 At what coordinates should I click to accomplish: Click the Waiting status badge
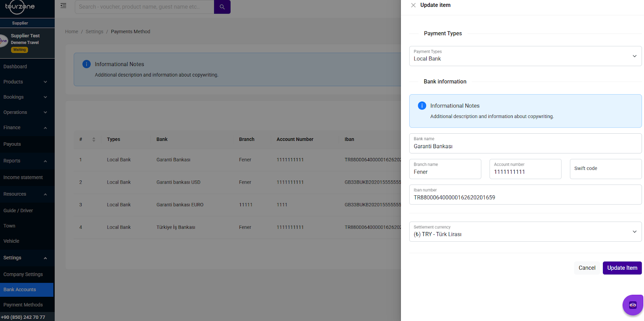[x=19, y=50]
